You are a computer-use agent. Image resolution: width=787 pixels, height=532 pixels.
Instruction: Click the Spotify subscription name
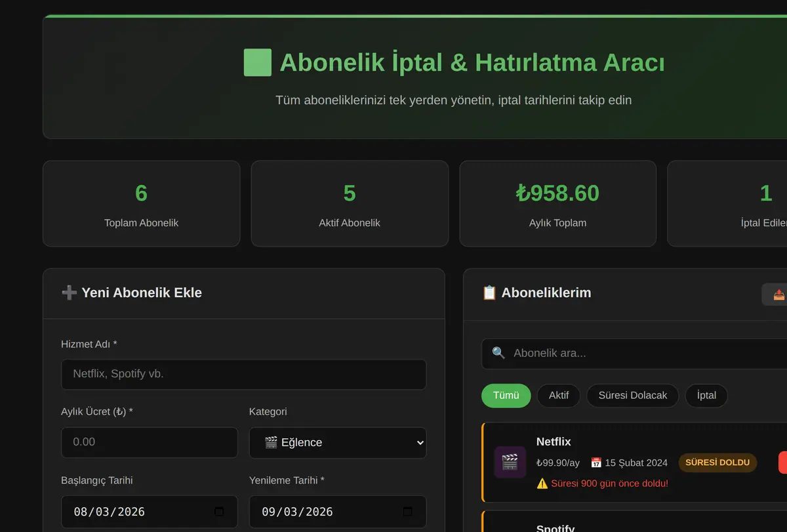(x=555, y=528)
